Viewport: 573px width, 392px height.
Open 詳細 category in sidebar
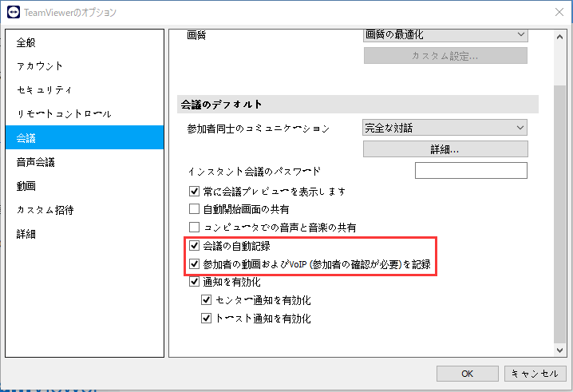(85, 234)
